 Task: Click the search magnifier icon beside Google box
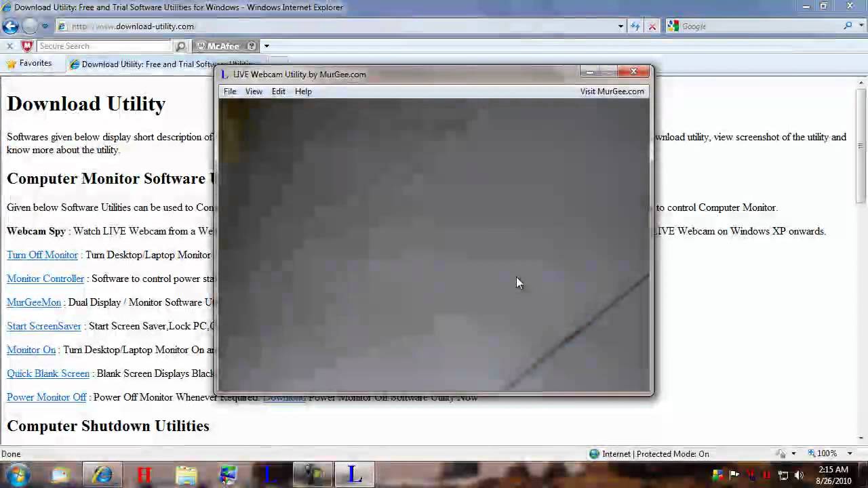click(x=848, y=26)
